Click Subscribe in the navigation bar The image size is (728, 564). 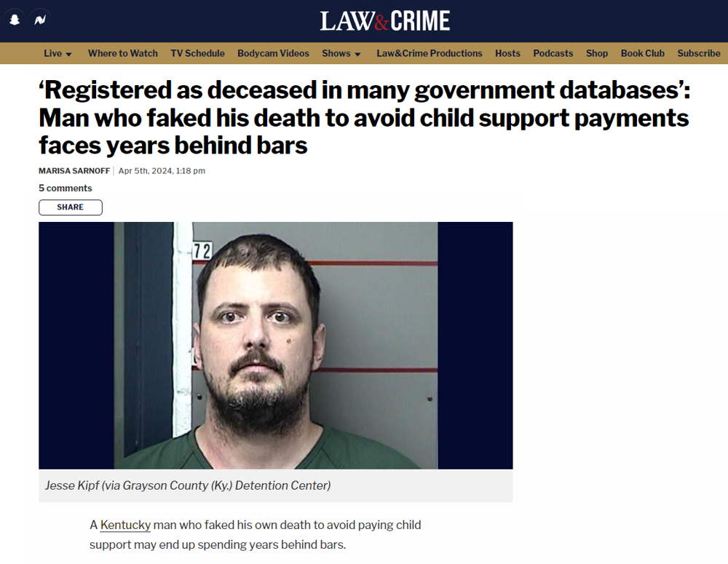[x=699, y=53]
